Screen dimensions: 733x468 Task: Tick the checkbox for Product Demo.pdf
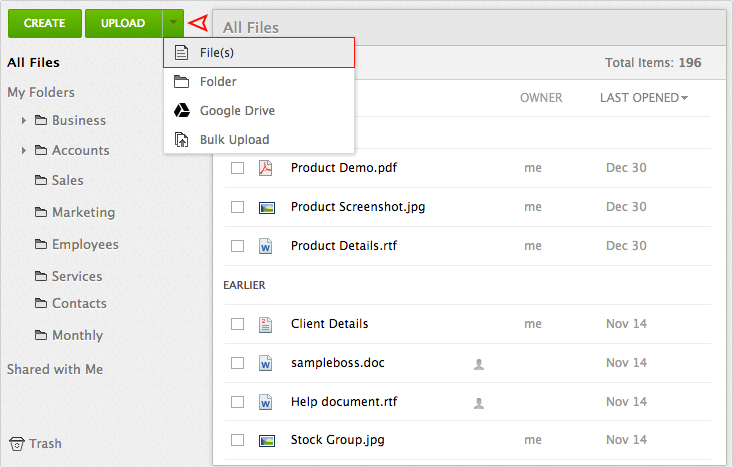coord(237,168)
